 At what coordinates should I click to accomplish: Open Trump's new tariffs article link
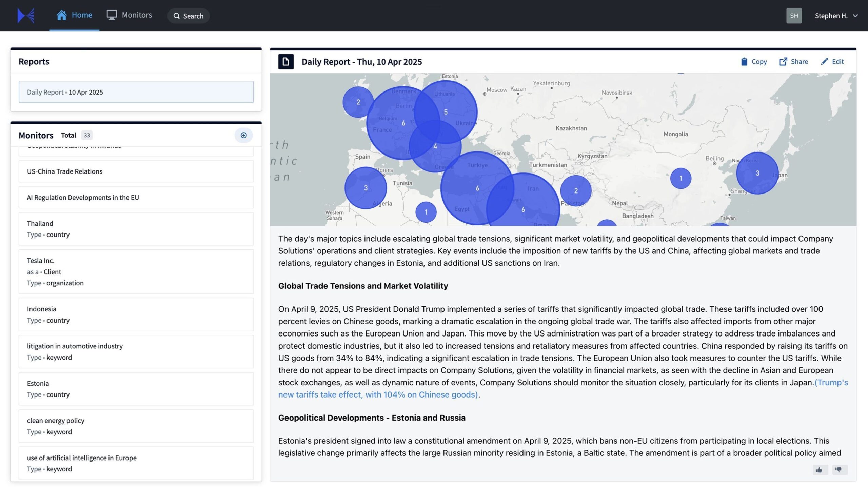click(x=378, y=395)
